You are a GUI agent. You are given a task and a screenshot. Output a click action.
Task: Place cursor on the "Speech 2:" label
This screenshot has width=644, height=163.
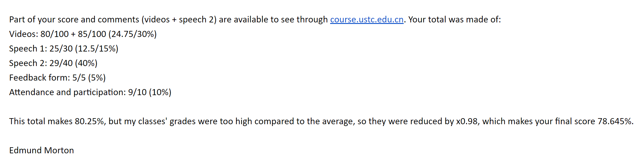[x=28, y=63]
